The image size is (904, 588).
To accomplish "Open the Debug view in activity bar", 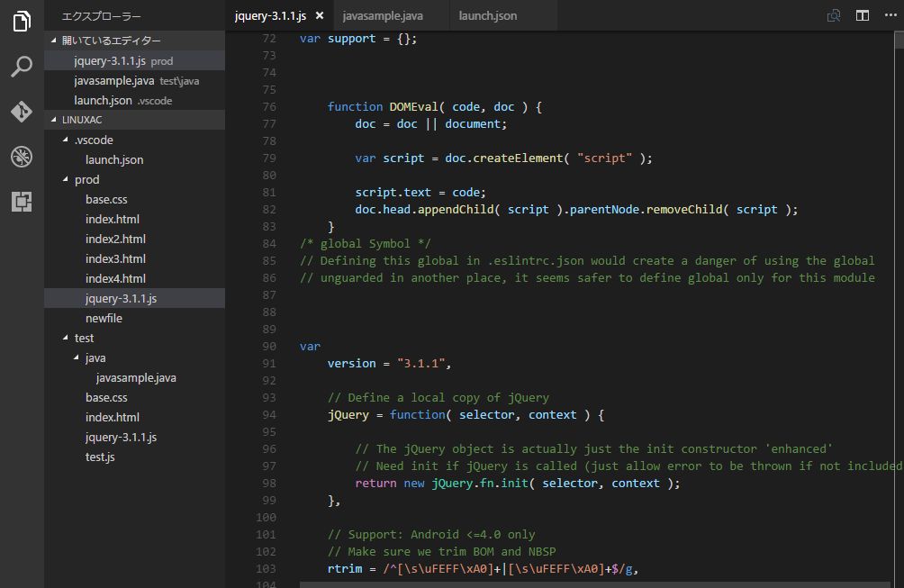I will (22, 157).
